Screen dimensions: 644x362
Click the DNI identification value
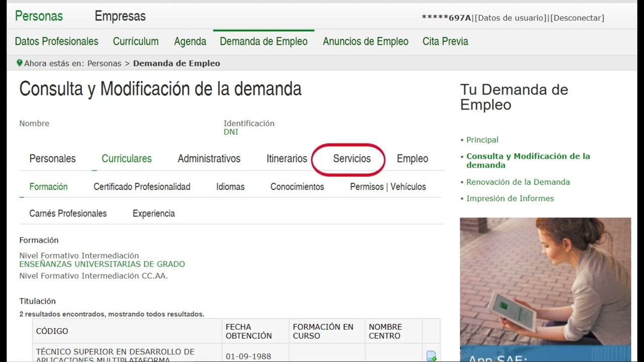(x=231, y=132)
